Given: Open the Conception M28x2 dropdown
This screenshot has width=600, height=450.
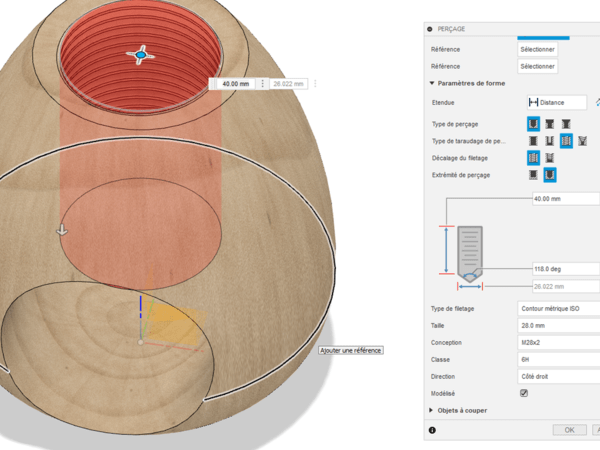Looking at the screenshot, I should [x=558, y=342].
